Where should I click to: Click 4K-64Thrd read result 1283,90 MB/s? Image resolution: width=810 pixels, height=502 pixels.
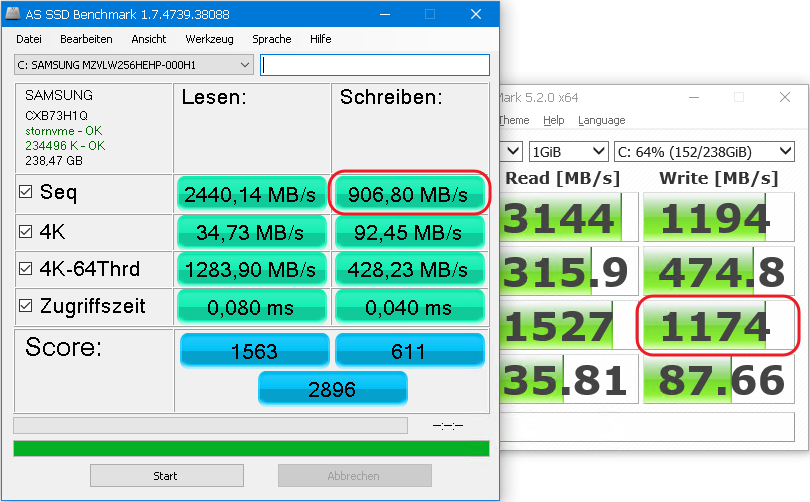point(252,270)
